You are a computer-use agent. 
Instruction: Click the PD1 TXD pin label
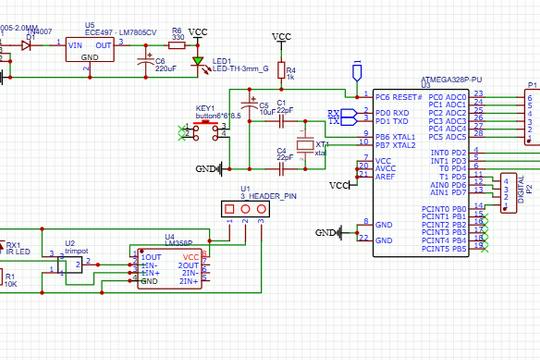[392, 121]
